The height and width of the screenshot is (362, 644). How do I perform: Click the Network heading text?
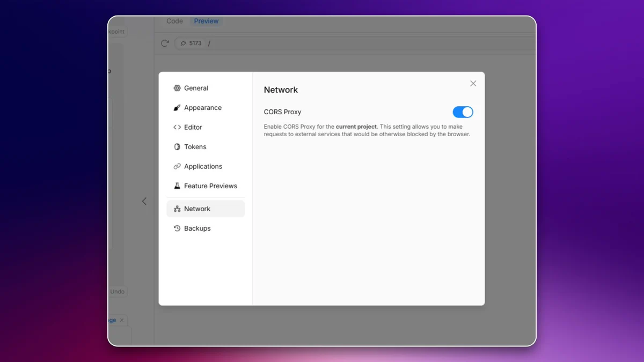281,90
